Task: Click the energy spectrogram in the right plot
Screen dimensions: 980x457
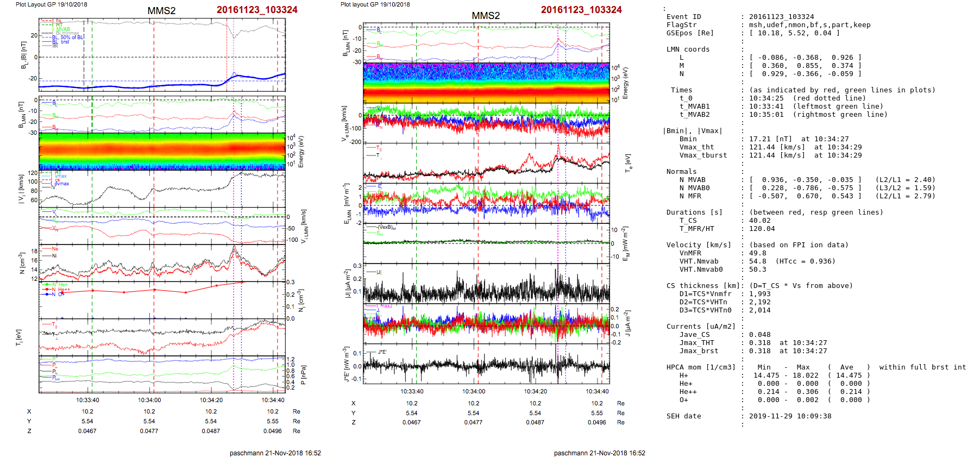Action: 486,83
